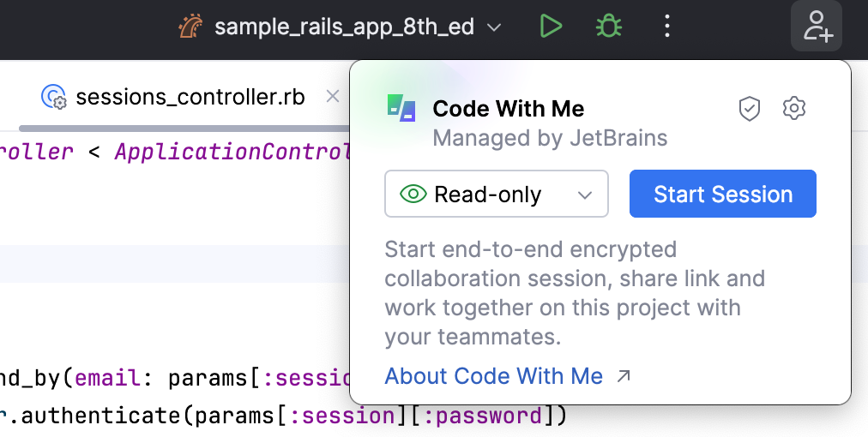
Task: Click the email keyword argument in code
Action: coord(108,379)
